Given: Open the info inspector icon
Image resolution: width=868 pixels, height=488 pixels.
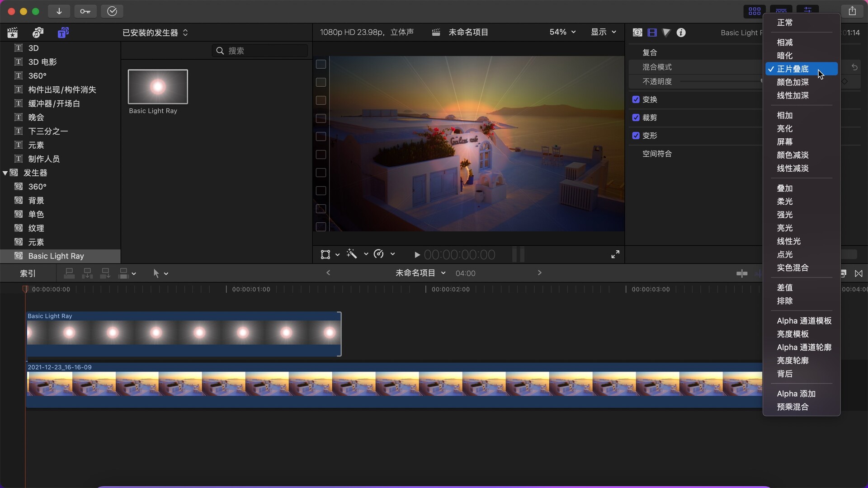Looking at the screenshot, I should 681,33.
